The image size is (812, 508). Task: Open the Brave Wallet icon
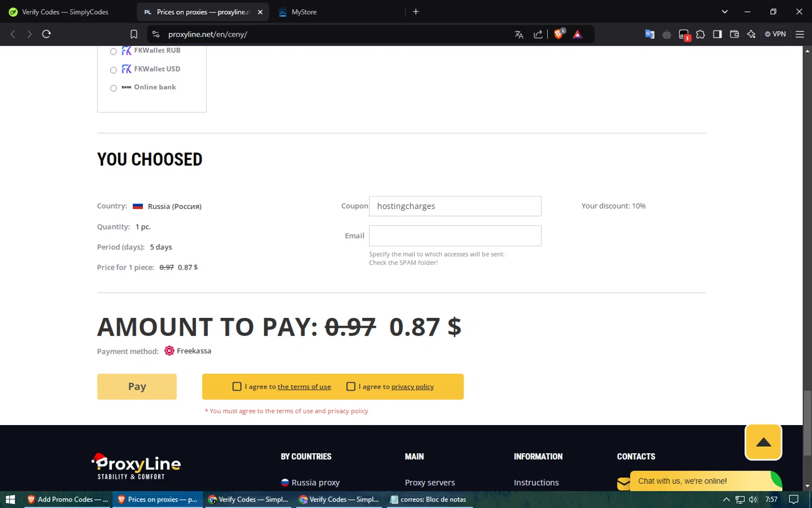click(734, 34)
